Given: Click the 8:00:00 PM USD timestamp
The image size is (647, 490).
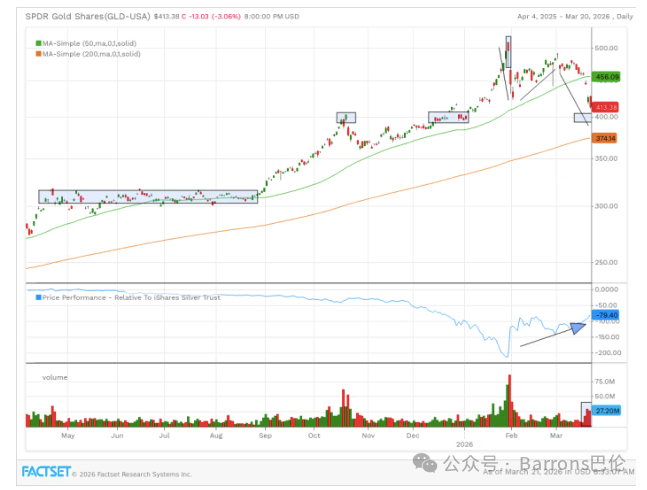Looking at the screenshot, I should click(272, 16).
